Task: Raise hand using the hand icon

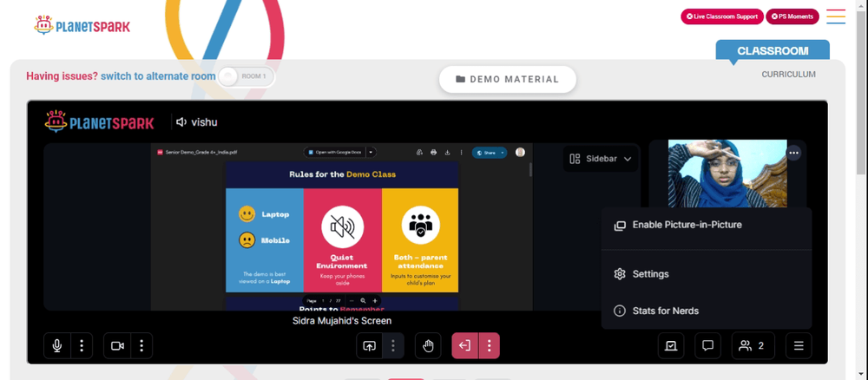Action: (428, 345)
